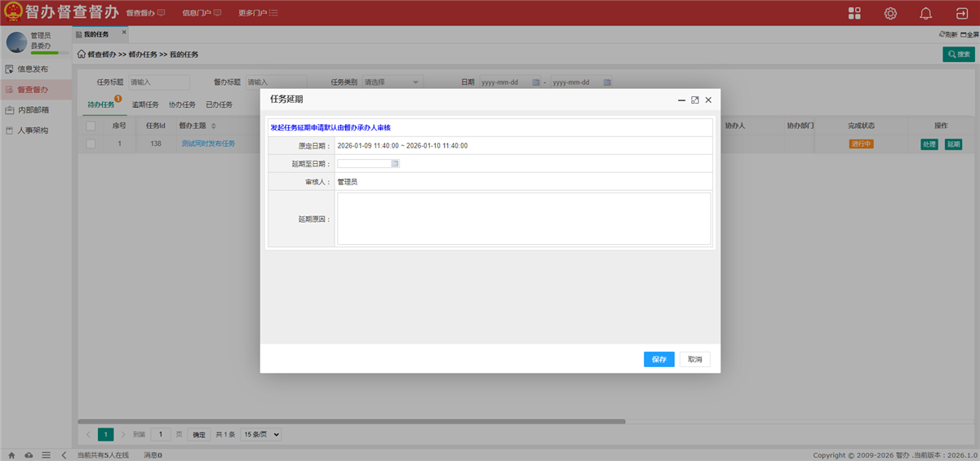Open the settings gear icon
The height and width of the screenshot is (461, 980).
coord(890,13)
